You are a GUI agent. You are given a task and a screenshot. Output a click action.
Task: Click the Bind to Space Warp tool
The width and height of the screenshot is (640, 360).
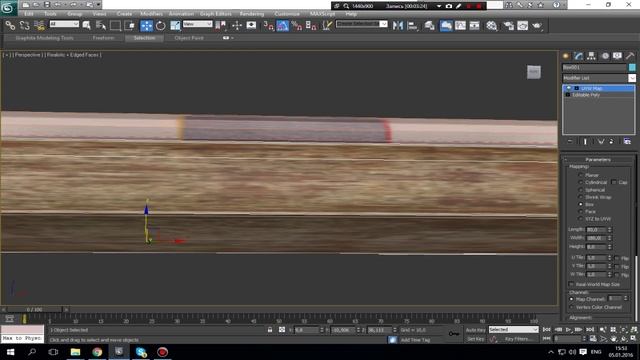39,26
